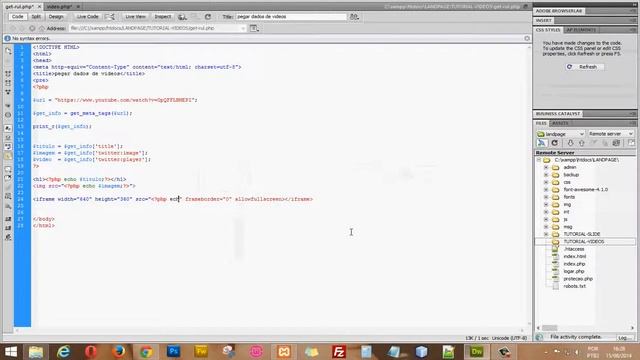Open the Windows Start button
Screen dimensions: 640x360
pos(11,351)
